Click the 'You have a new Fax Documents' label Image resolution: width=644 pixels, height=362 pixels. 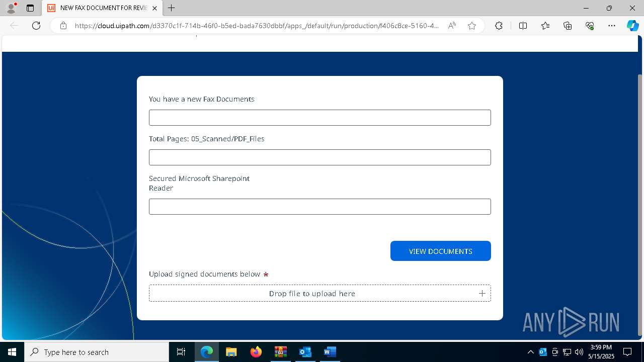tap(202, 99)
